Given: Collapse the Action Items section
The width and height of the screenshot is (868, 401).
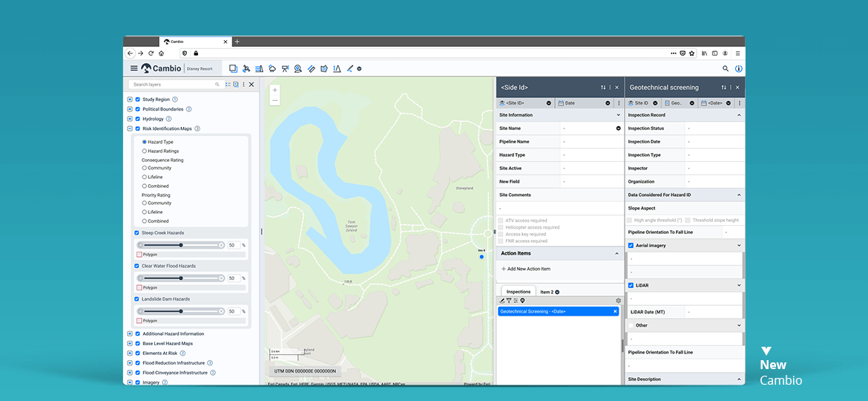Looking at the screenshot, I should coord(617,253).
